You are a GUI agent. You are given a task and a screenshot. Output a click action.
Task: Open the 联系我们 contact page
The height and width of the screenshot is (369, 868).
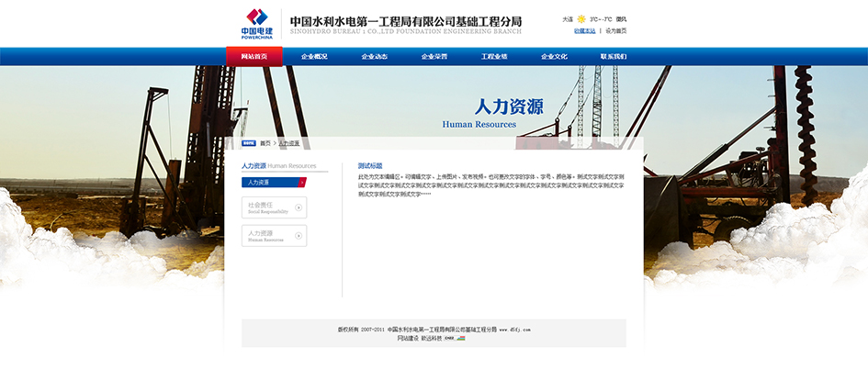(614, 57)
